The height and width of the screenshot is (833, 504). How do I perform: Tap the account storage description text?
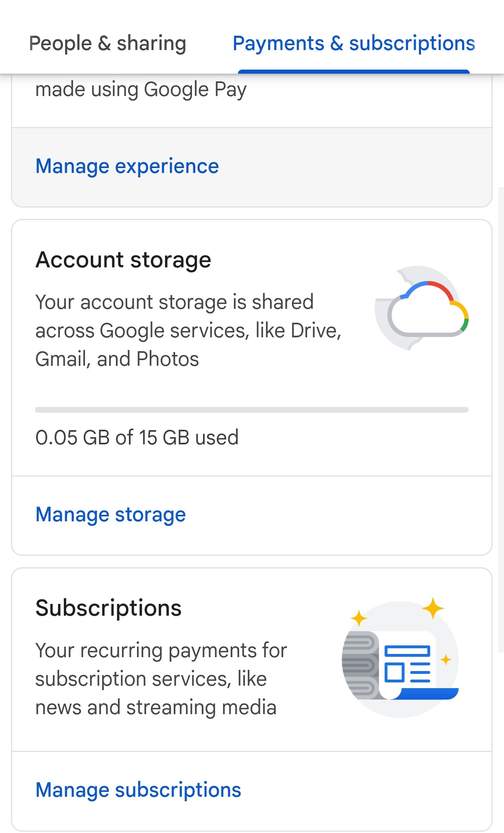pyautogui.click(x=188, y=330)
